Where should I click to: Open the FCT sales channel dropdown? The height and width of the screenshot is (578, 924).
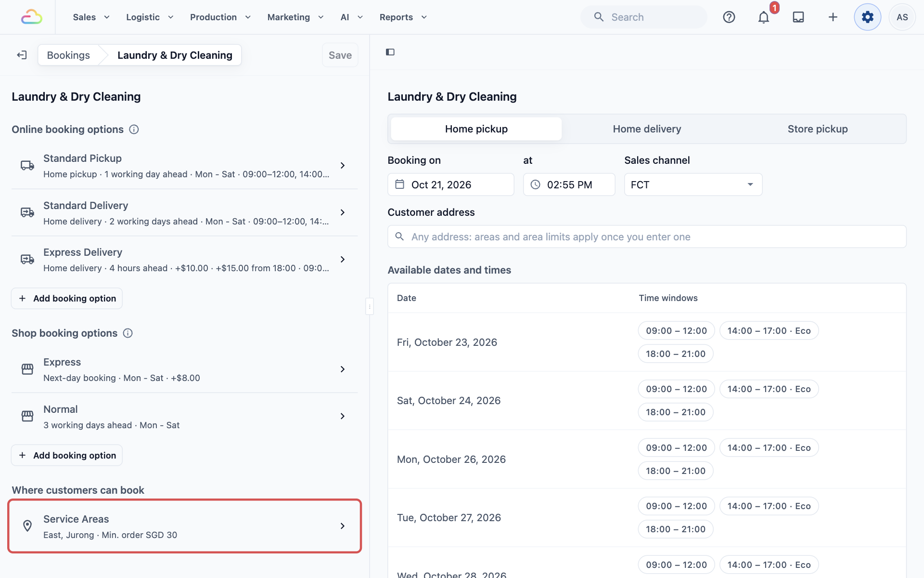pyautogui.click(x=693, y=184)
